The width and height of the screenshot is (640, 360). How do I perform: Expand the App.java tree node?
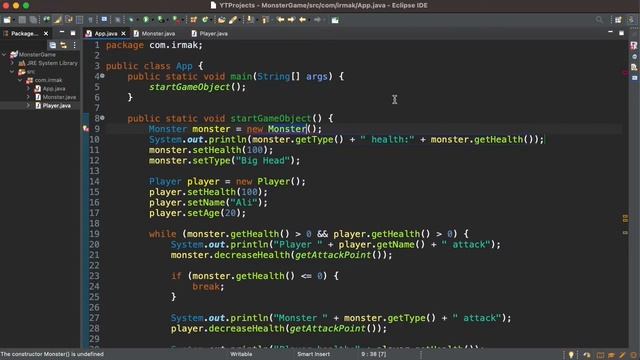(x=28, y=89)
